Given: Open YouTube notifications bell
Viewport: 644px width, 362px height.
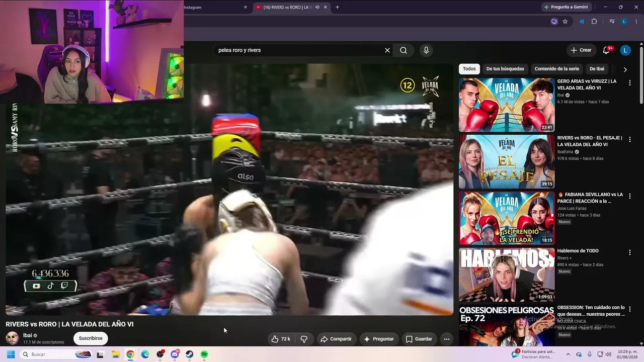Looking at the screenshot, I should click(x=606, y=50).
